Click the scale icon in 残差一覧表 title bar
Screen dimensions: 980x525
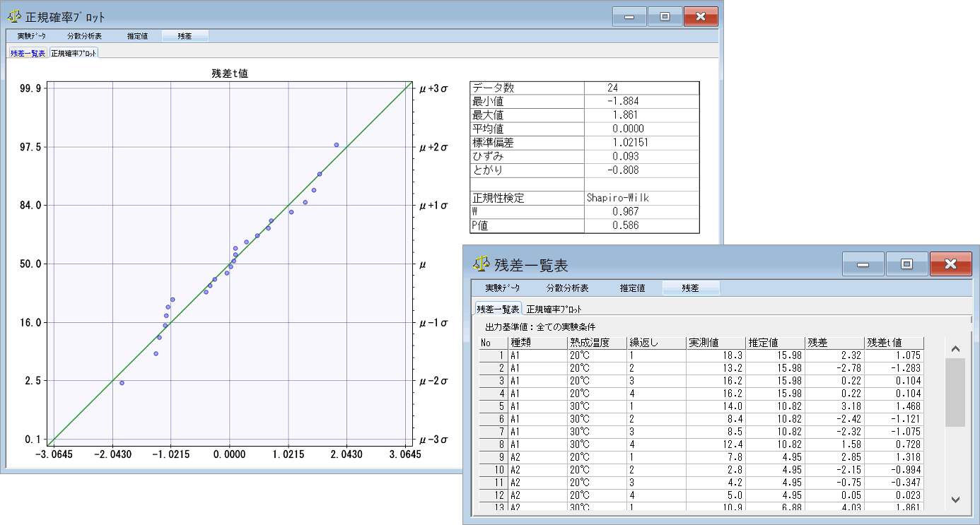[482, 264]
